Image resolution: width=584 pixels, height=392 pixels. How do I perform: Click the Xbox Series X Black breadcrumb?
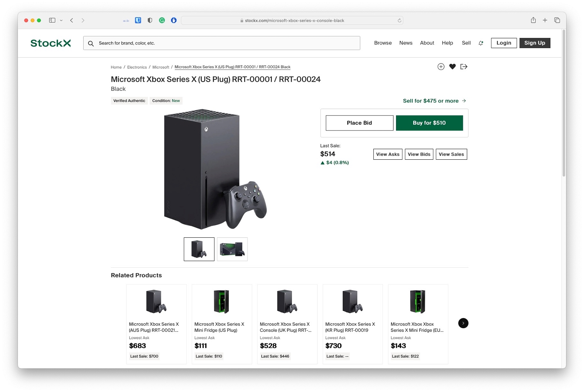coord(233,67)
